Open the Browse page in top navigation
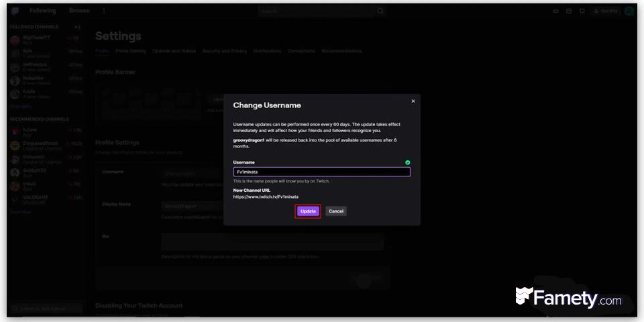Image resolution: width=644 pixels, height=322 pixels. 79,11
